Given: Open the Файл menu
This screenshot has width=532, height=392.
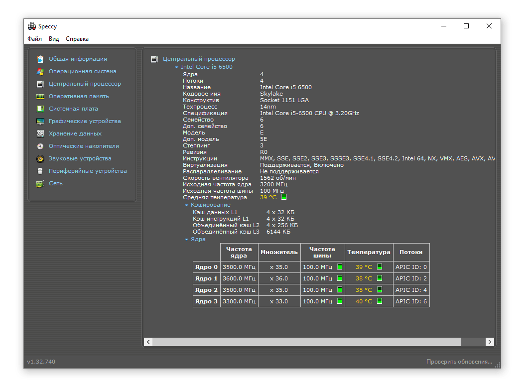Looking at the screenshot, I should tap(34, 39).
